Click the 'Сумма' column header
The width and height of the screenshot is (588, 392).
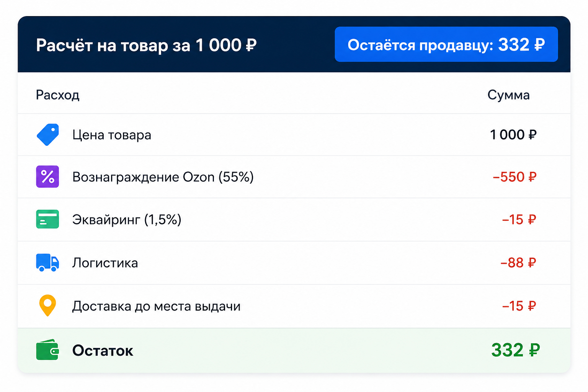(508, 95)
